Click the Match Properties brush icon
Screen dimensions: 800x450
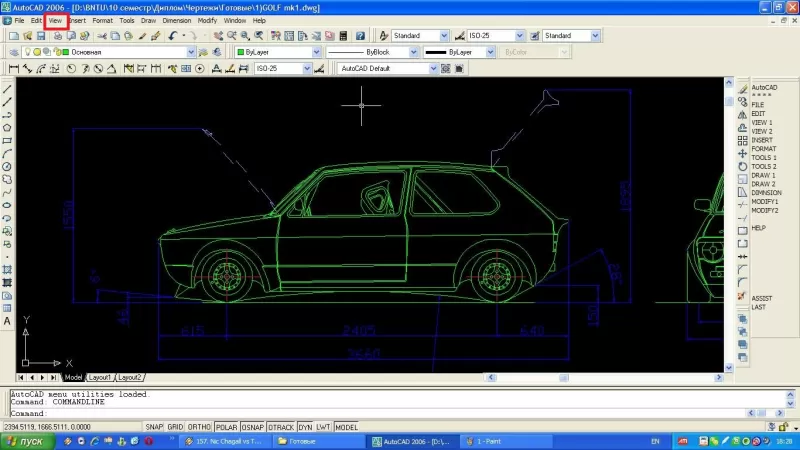click(141, 35)
